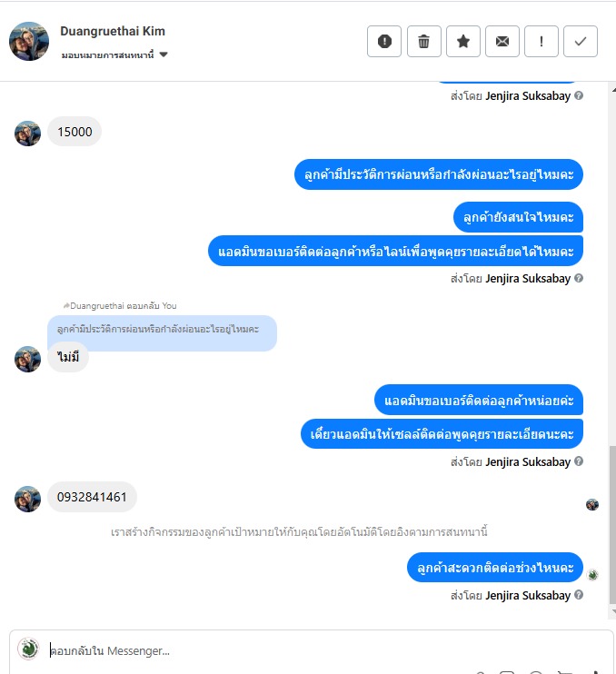This screenshot has height=674, width=616.
Task: Click help icon next to bottom Jenjira Suksabay label
Action: click(x=579, y=594)
